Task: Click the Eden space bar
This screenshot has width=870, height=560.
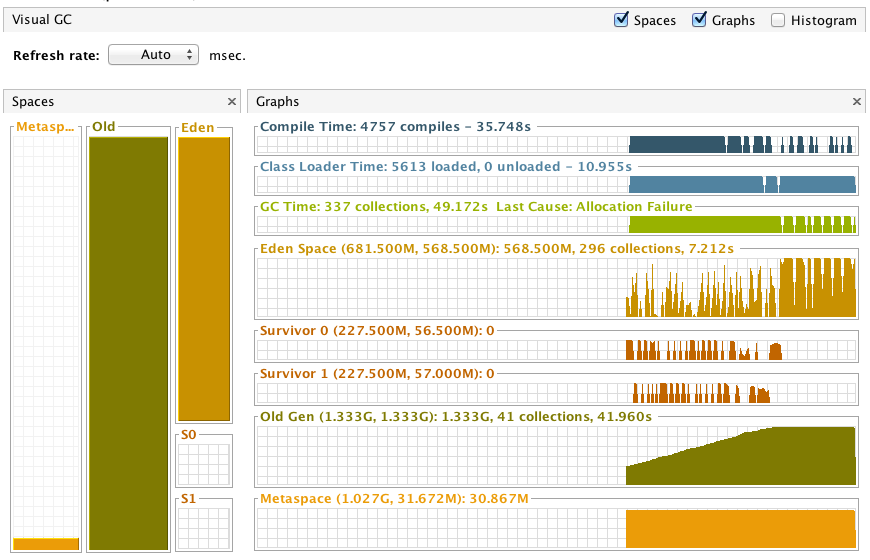Action: coord(204,279)
